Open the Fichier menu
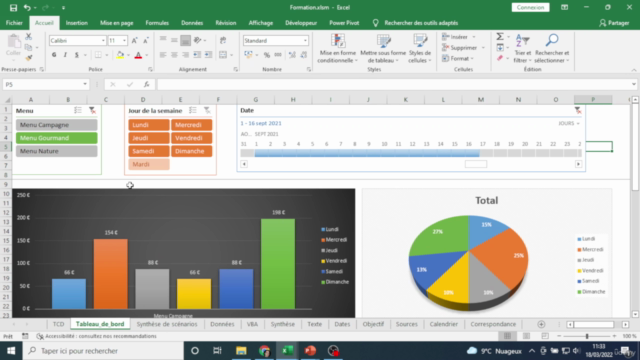The width and height of the screenshot is (640, 360). [x=14, y=23]
